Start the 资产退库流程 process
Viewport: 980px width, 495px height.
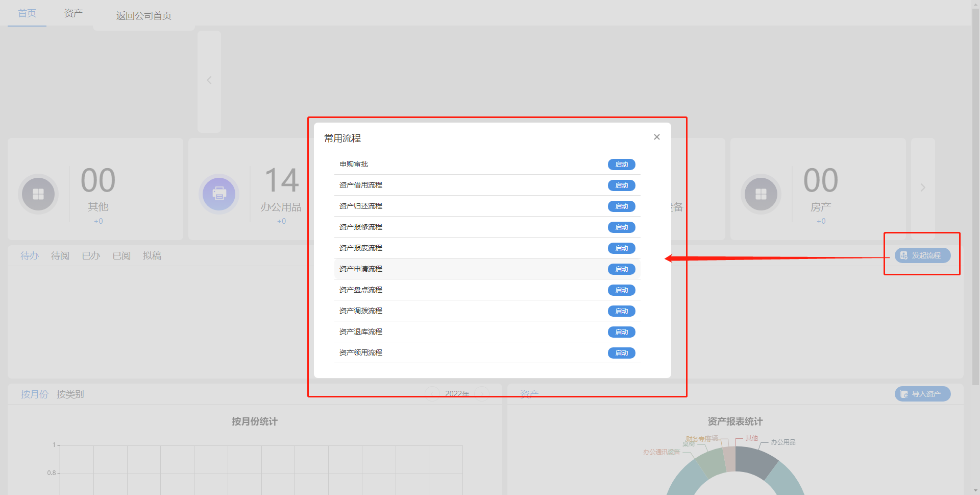[621, 332]
